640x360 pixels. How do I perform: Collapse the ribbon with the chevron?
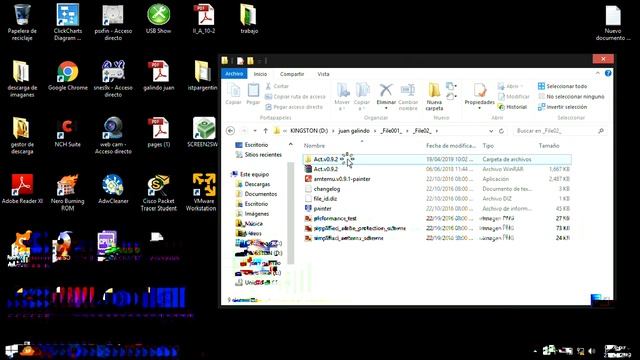pos(598,73)
